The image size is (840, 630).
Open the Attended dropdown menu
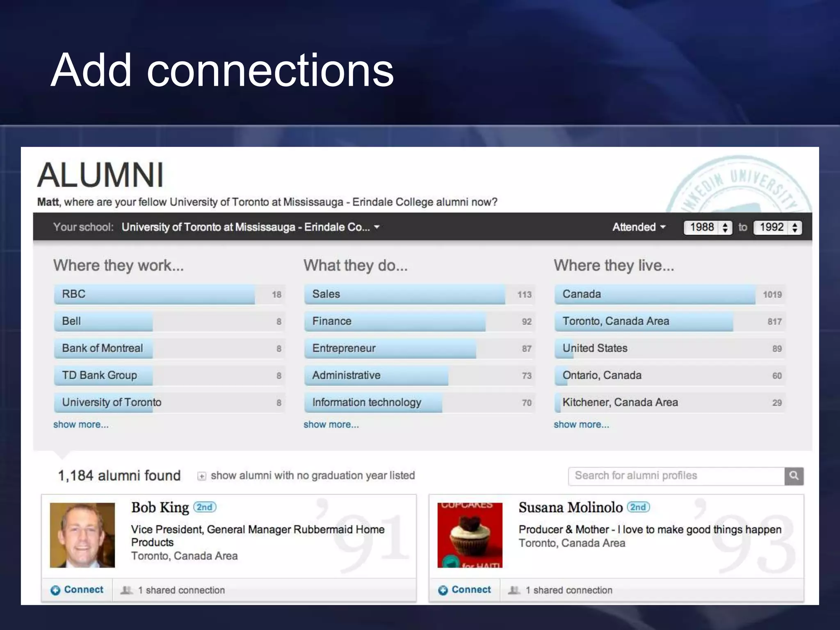tap(639, 227)
